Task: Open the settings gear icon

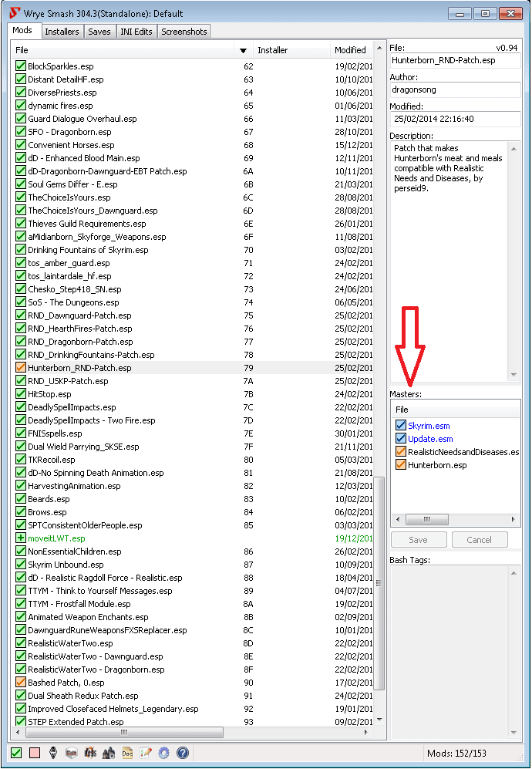Action: 163,753
